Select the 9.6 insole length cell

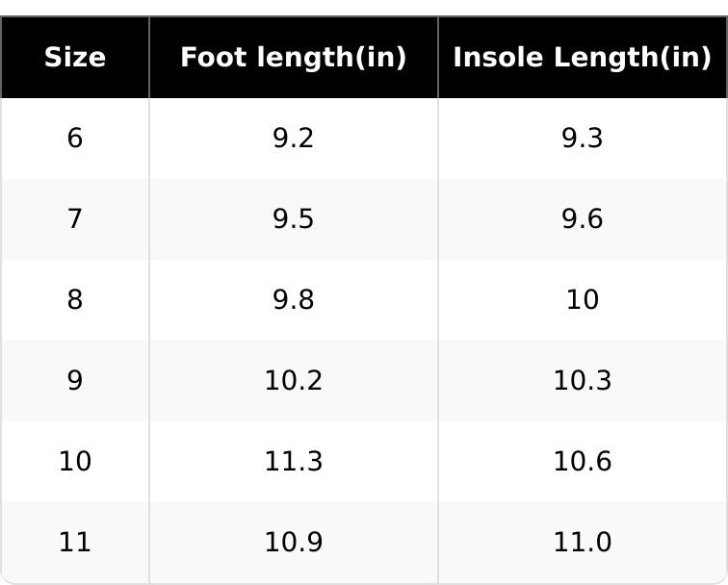coord(582,219)
